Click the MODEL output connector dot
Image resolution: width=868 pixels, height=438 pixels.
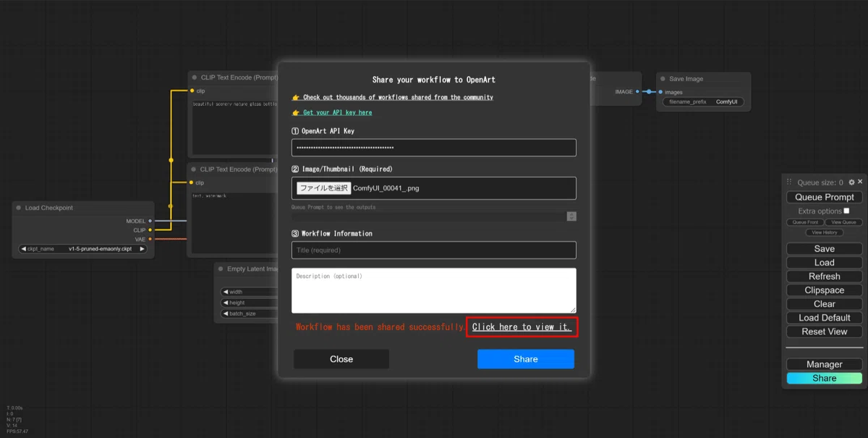coord(150,221)
